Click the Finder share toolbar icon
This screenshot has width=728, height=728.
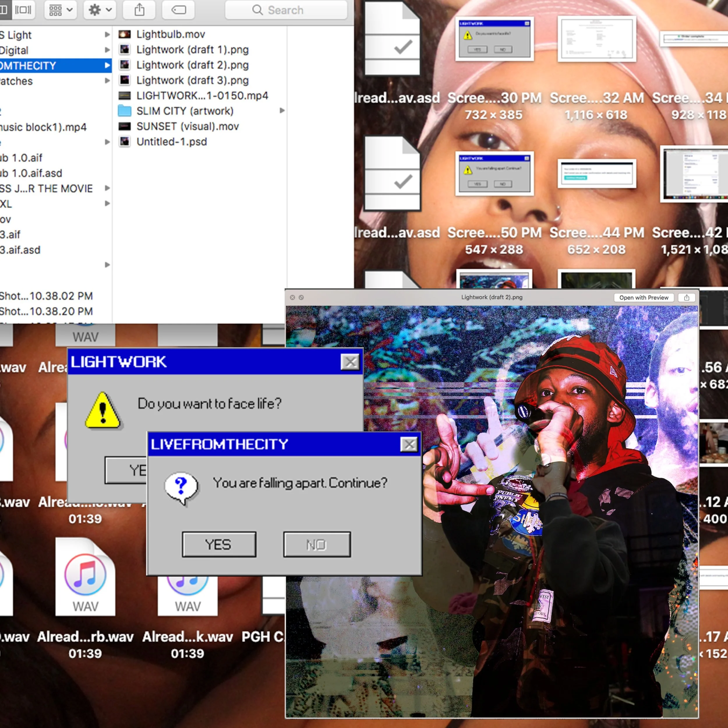click(139, 10)
